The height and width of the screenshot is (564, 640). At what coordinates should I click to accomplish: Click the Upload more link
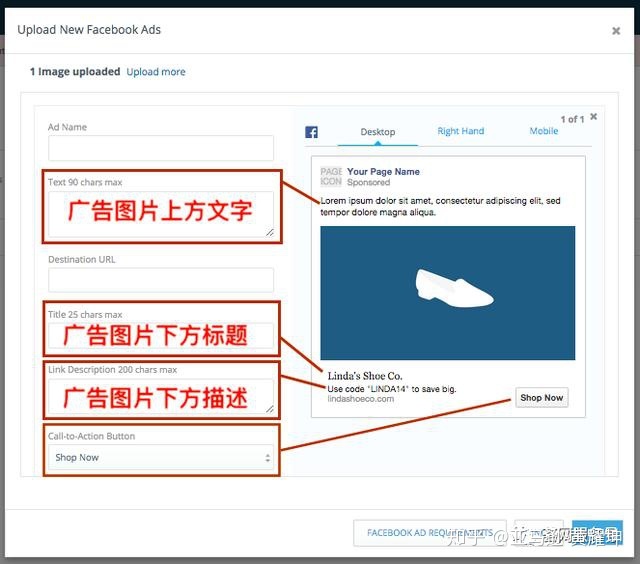click(x=156, y=72)
